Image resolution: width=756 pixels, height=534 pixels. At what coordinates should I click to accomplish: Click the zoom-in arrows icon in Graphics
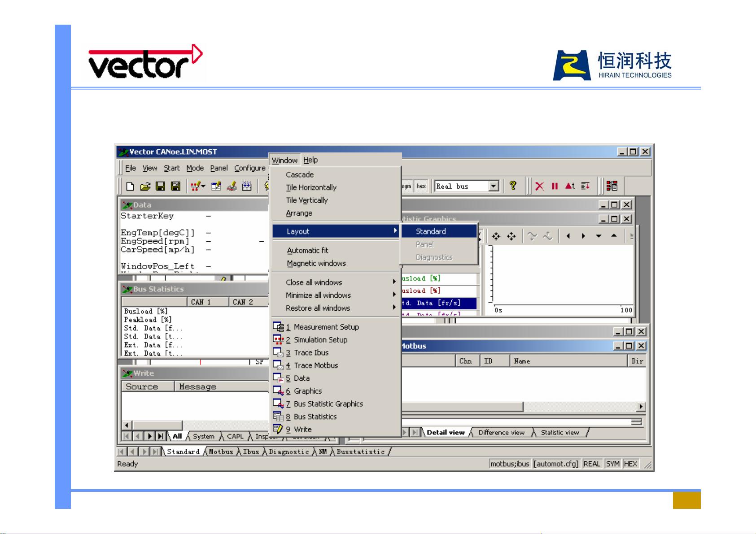[496, 236]
